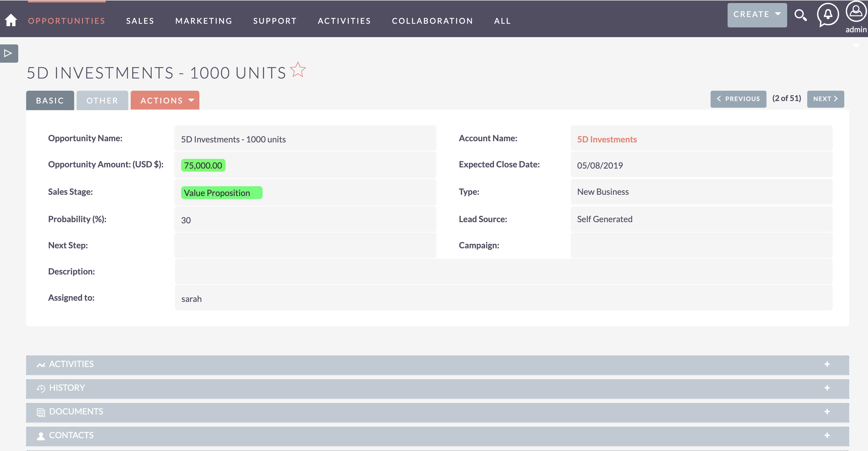
Task: Click the Documents panel icon
Action: click(x=41, y=412)
